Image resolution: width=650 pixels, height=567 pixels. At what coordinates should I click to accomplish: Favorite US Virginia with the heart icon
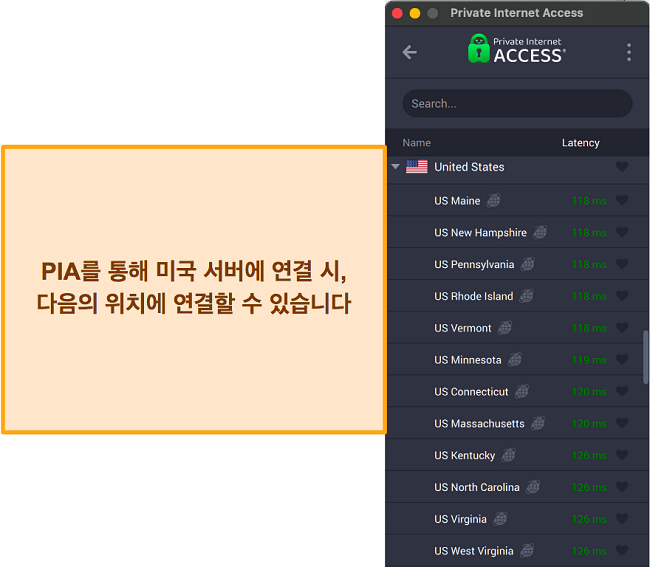coord(622,519)
